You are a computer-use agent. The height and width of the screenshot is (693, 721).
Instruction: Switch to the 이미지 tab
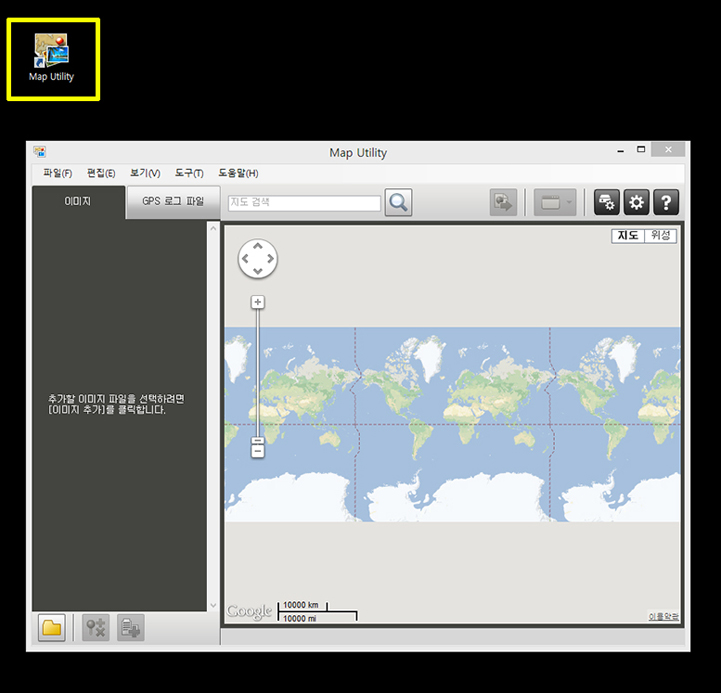78,202
